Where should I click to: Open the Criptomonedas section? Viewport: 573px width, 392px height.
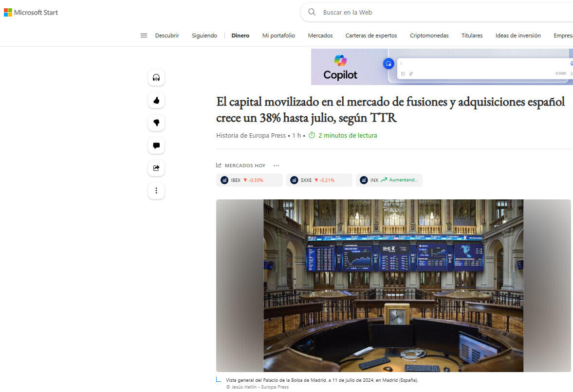coord(429,36)
